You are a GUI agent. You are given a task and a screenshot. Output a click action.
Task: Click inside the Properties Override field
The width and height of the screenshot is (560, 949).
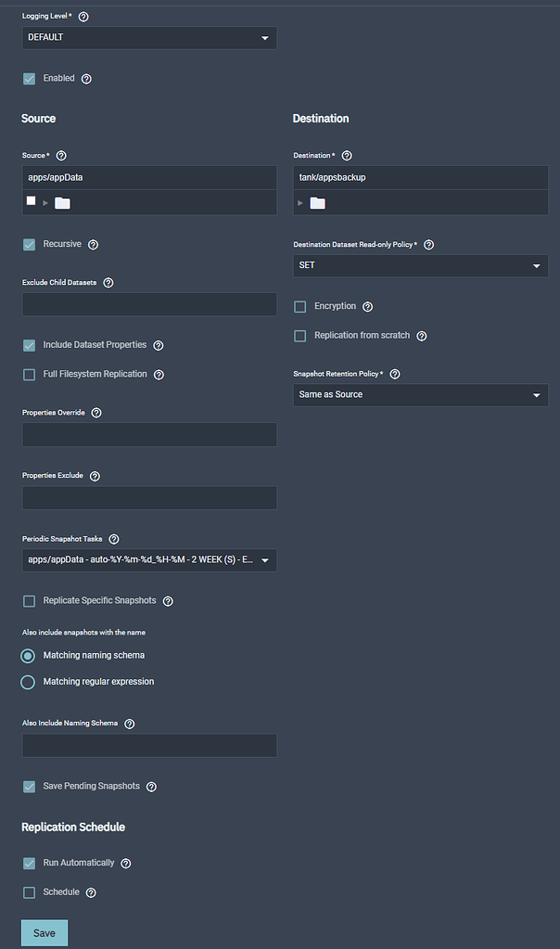[148, 434]
